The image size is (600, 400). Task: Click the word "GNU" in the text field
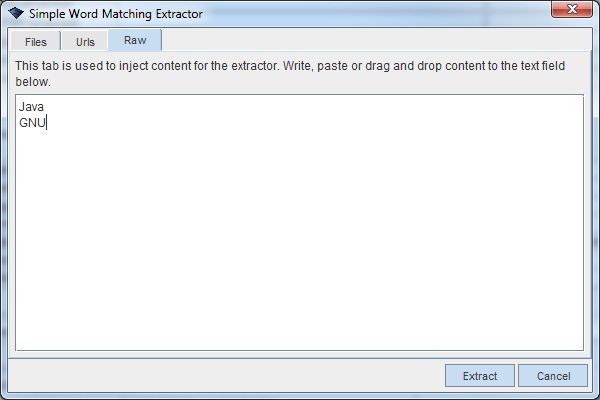pos(33,123)
